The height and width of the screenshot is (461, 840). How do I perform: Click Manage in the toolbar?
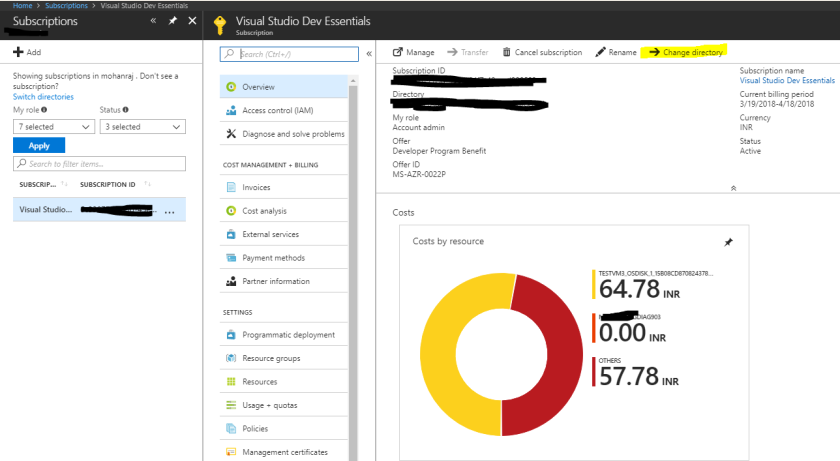(414, 52)
